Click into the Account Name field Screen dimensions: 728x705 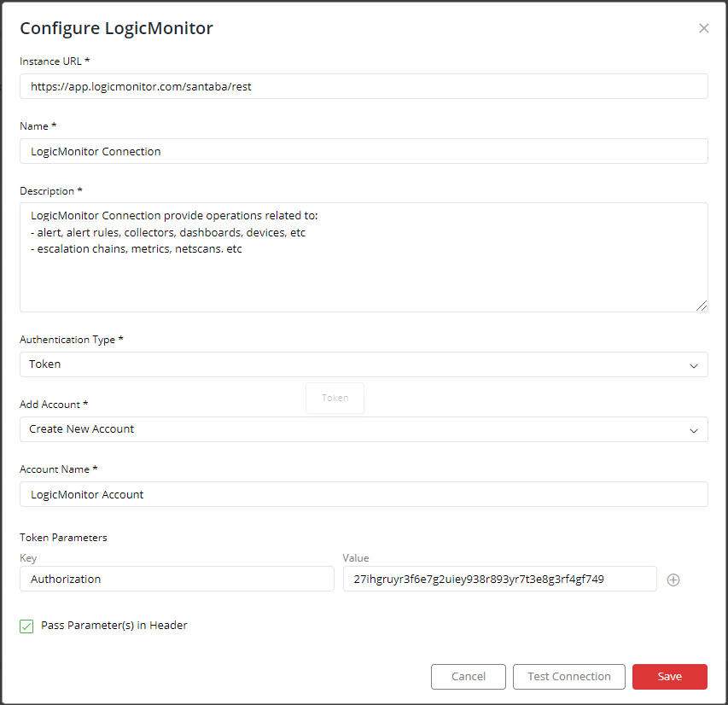(x=364, y=494)
